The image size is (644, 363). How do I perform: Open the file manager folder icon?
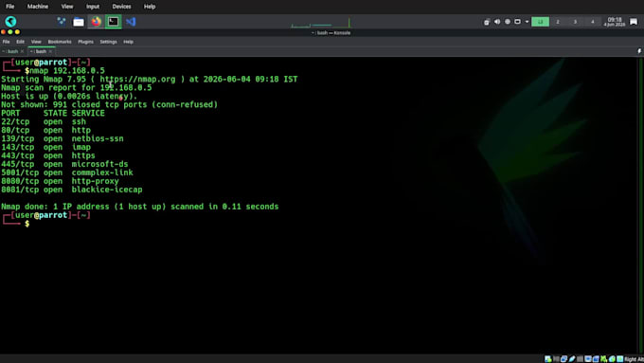[x=79, y=22]
